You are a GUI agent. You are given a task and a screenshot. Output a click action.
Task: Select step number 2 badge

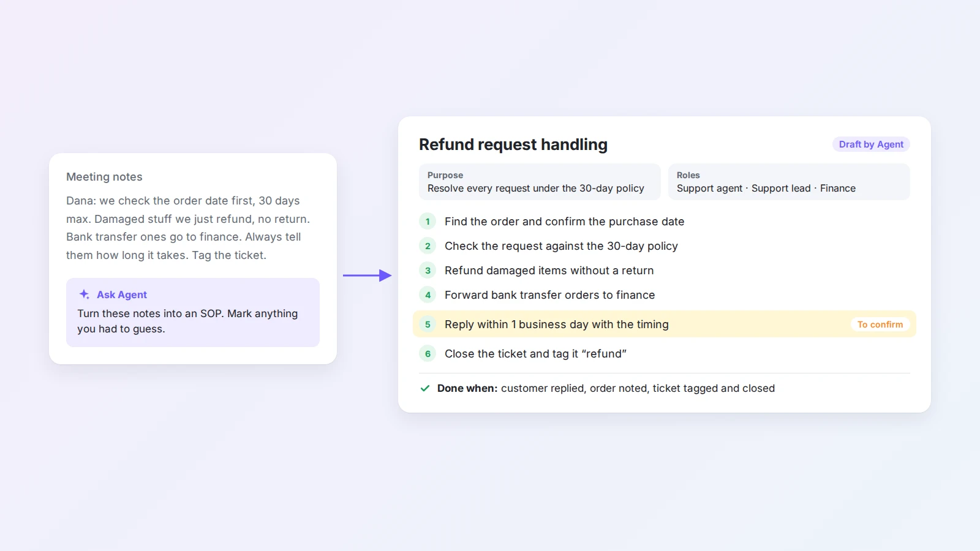point(428,246)
